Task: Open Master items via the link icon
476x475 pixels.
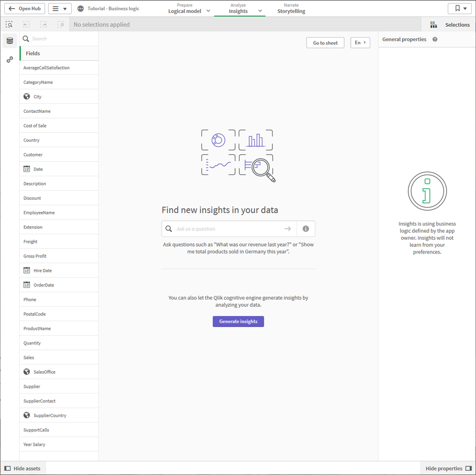Action: tap(10, 59)
